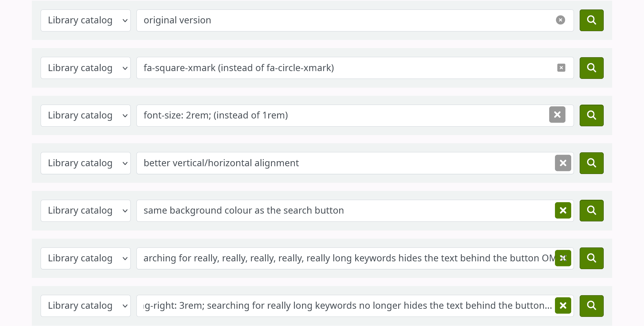Focus the 'same background colour as the search button' input
This screenshot has width=644, height=326.
click(339, 211)
